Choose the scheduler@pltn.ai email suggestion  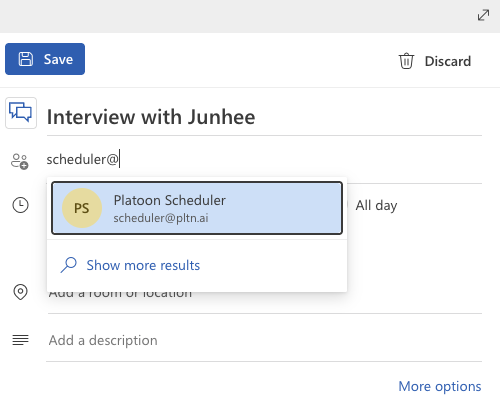[x=161, y=218]
